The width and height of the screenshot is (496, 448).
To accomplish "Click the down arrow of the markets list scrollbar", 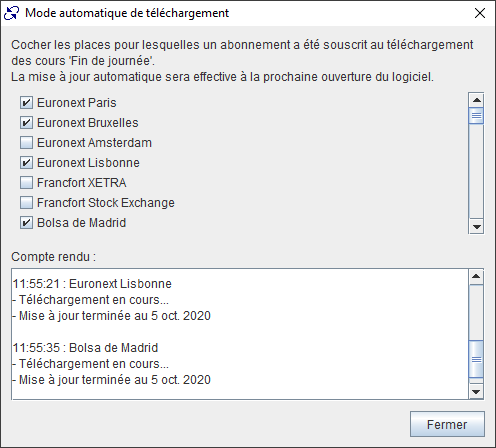I will click(476, 227).
